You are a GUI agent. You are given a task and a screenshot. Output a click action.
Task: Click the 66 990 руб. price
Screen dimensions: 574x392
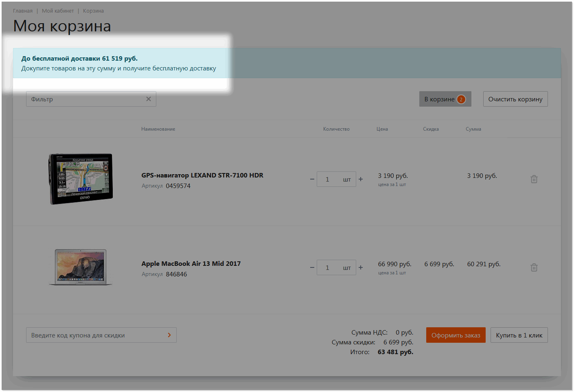pyautogui.click(x=395, y=264)
